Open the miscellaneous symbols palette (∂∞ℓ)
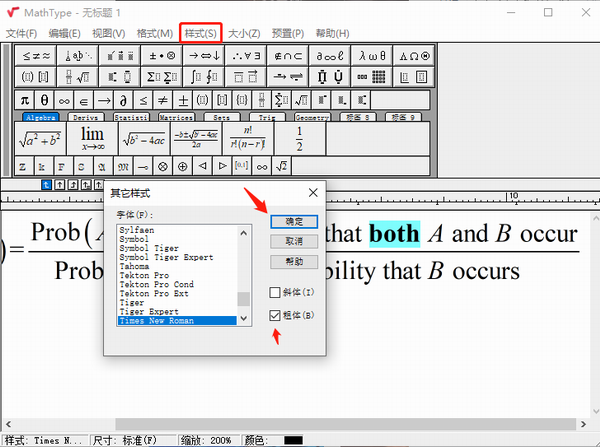 [330, 56]
